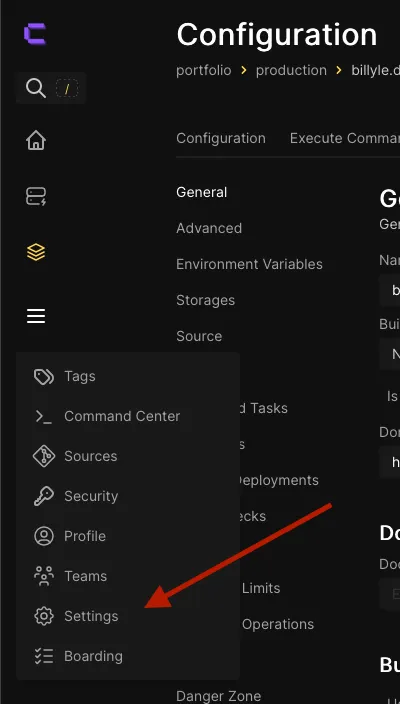Click the production breadcrumb link

[x=291, y=70]
